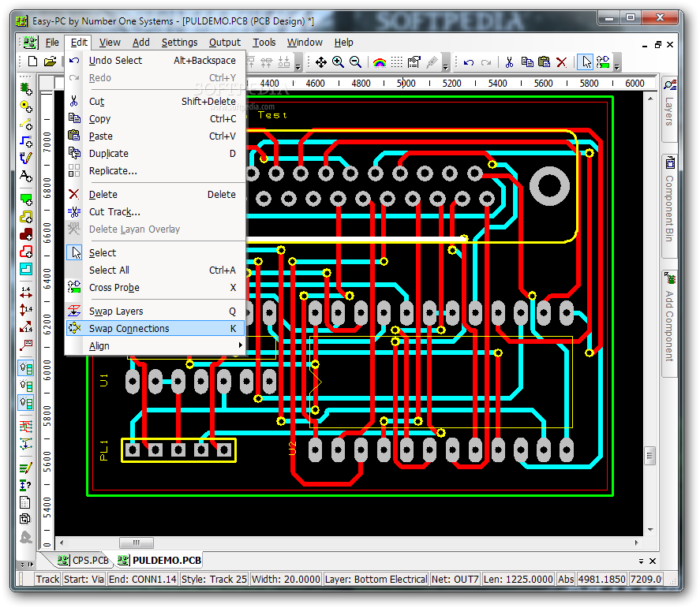This screenshot has height=608, width=700.
Task: Select the Add Track tool
Action: 26,141
